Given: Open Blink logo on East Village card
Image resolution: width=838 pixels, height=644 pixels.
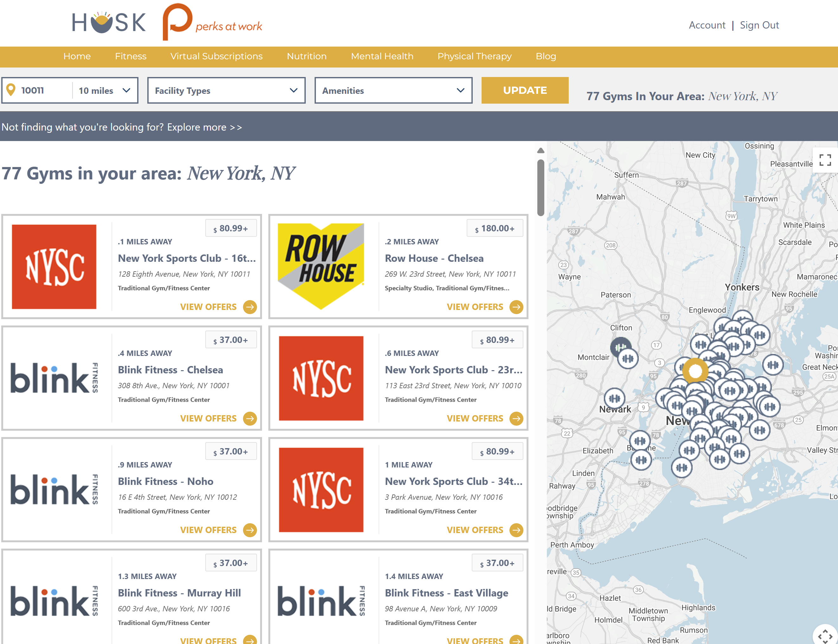Looking at the screenshot, I should click(321, 601).
